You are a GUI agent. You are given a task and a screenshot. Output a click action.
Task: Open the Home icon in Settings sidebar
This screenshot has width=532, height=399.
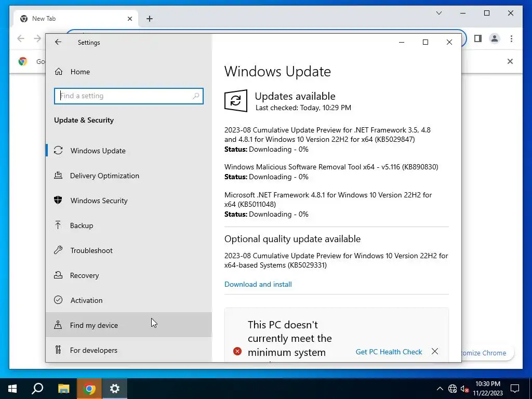(59, 72)
